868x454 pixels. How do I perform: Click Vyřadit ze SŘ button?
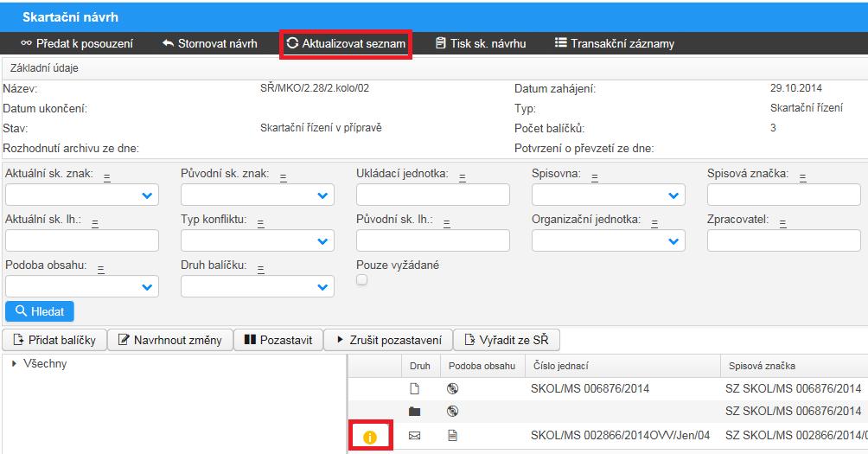pyautogui.click(x=507, y=340)
